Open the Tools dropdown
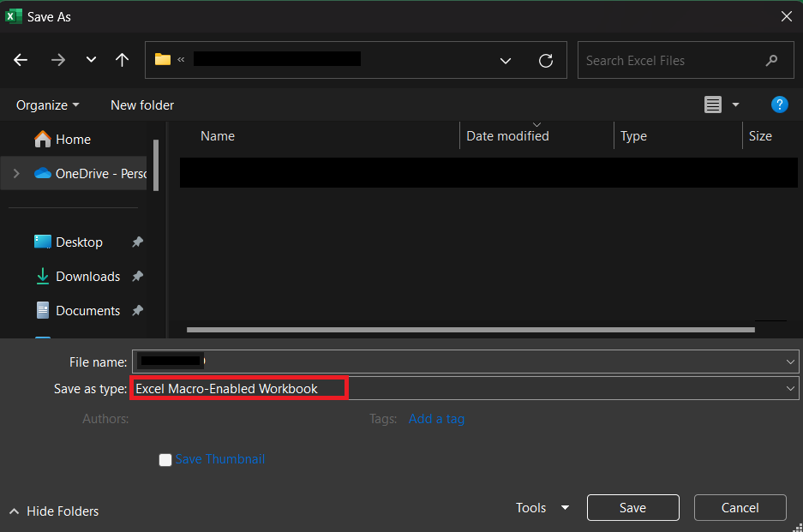803x532 pixels. 542,507
